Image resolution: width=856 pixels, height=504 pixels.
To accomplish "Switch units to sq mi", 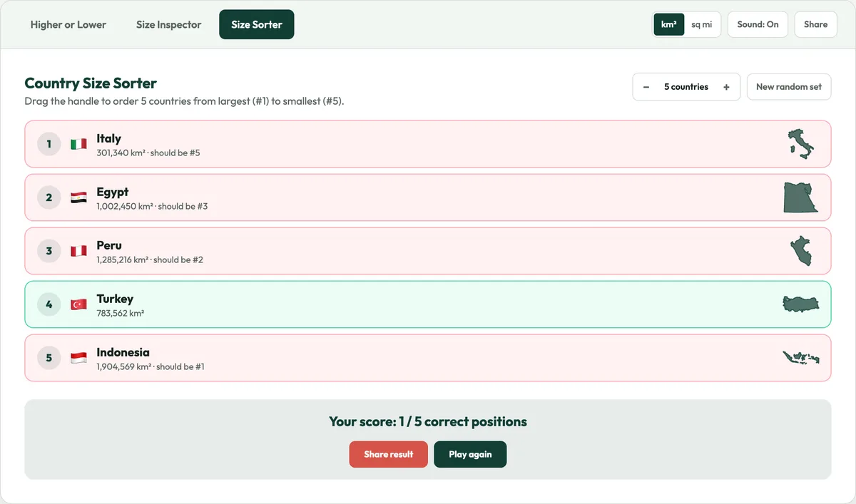I will (x=701, y=24).
